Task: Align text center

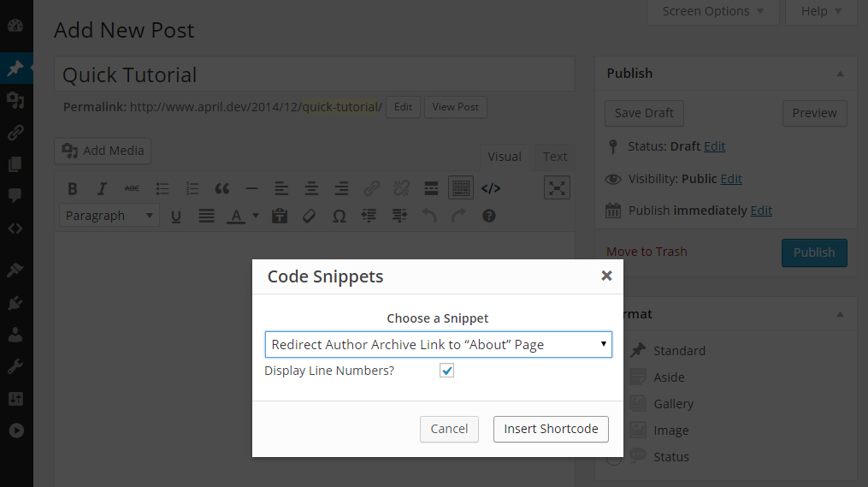Action: coord(311,188)
